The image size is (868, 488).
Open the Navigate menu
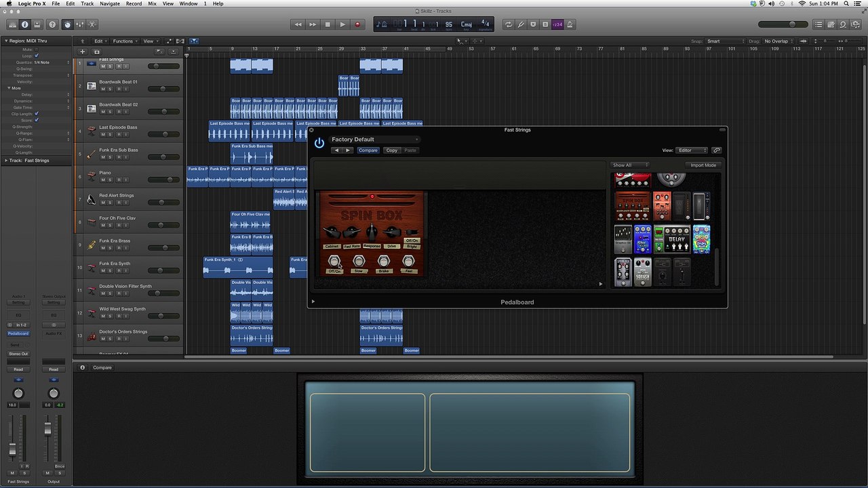point(110,4)
